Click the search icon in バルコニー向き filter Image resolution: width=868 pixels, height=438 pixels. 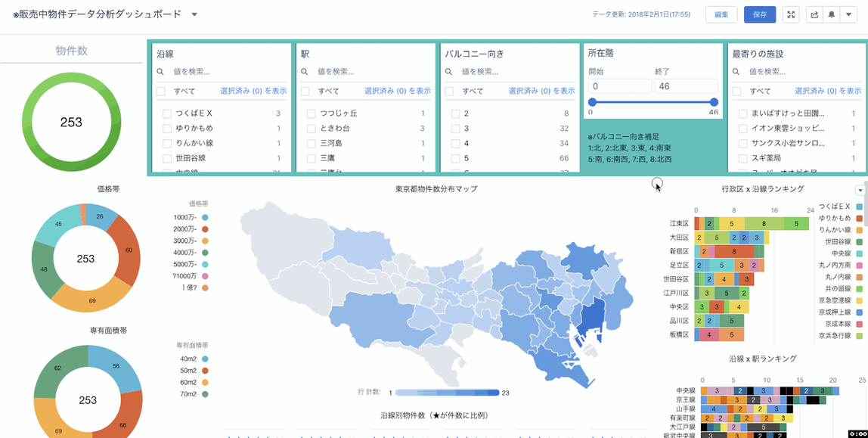[448, 71]
